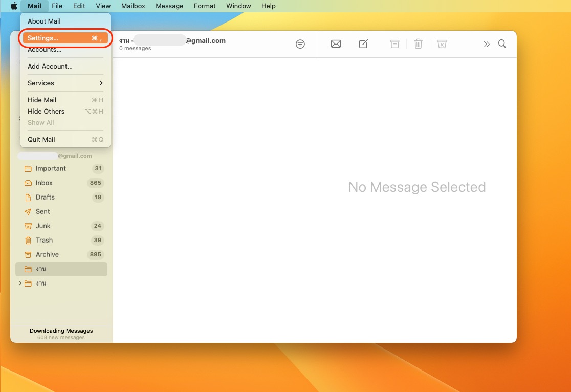Open the Mailbox menu
The image size is (571, 392).
(133, 6)
